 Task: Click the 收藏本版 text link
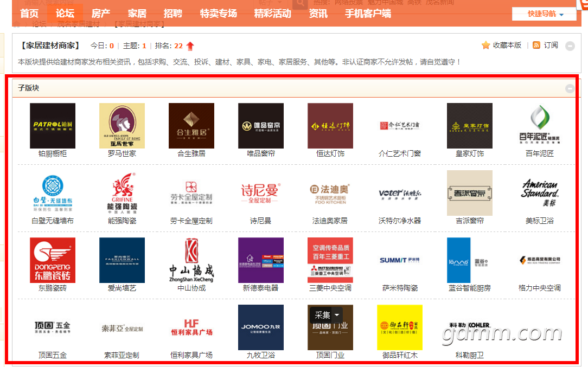(x=507, y=46)
